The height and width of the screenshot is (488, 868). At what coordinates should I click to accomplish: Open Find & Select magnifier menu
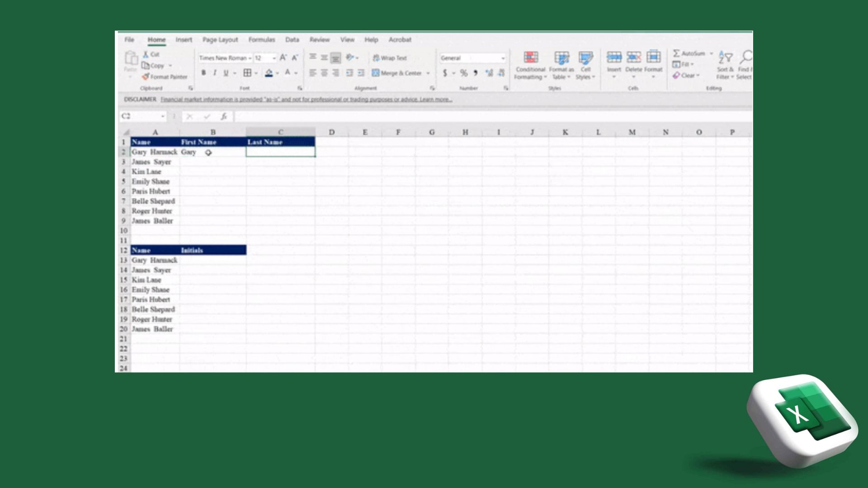[745, 66]
